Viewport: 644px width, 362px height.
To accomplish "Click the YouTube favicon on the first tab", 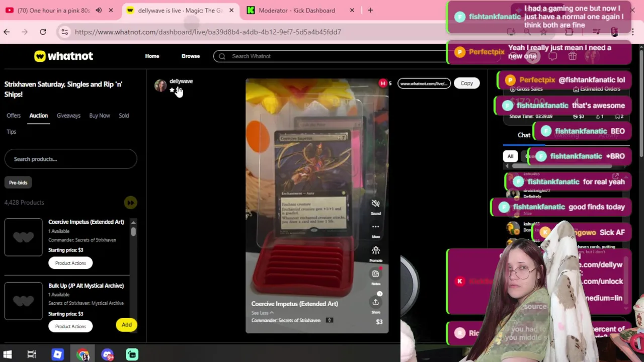I will click(x=9, y=10).
